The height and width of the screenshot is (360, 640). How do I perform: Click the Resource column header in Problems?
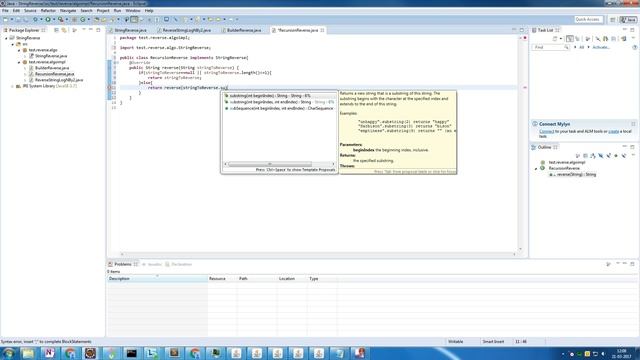[222, 279]
